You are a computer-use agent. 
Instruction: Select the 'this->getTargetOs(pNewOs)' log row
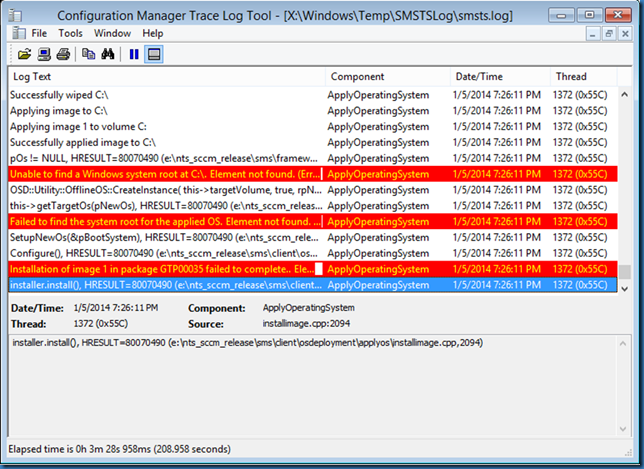(x=313, y=206)
